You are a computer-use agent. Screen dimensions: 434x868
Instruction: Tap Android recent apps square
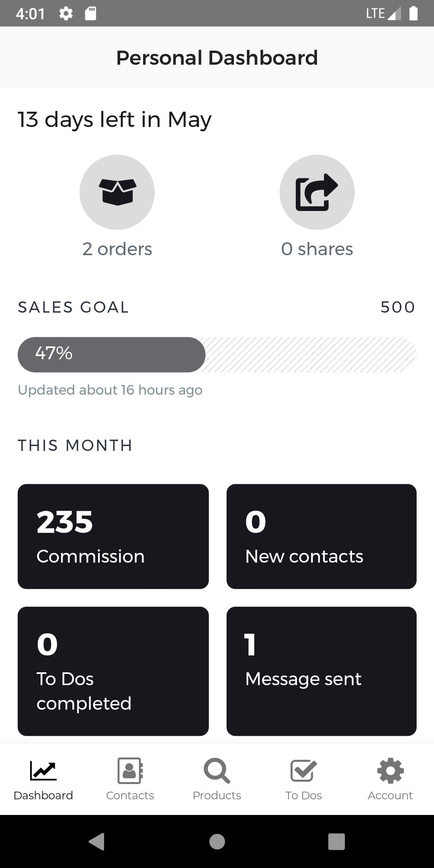click(337, 841)
